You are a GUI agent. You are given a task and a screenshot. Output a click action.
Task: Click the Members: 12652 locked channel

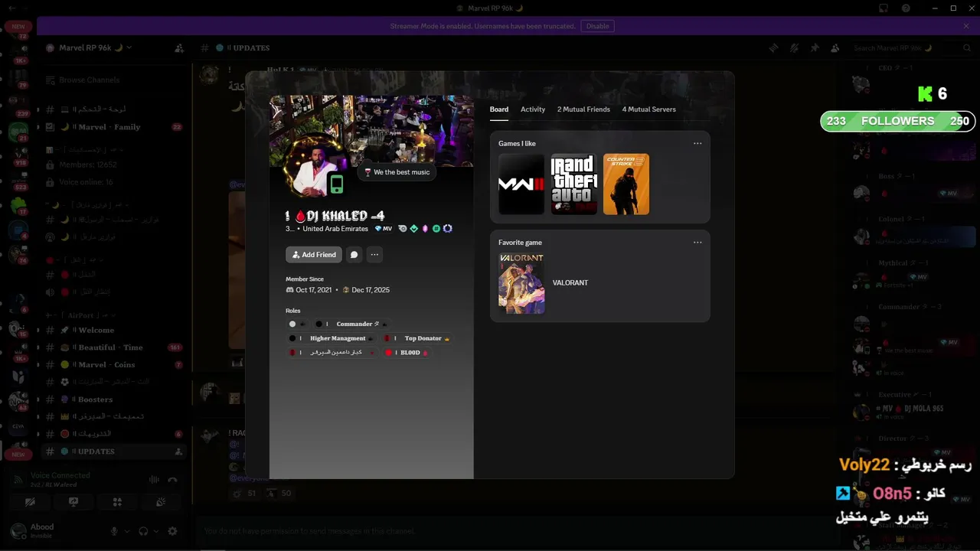[x=115, y=165]
